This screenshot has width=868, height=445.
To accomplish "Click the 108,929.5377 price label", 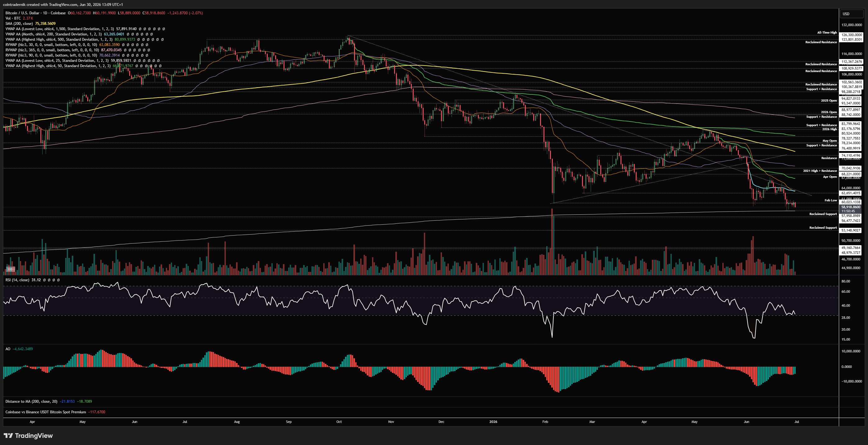I will coord(852,68).
